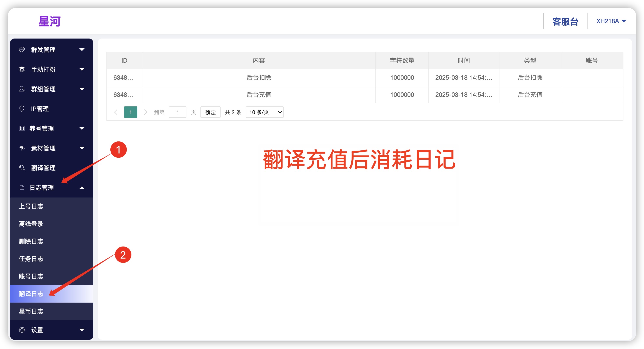Click the 素材管理 palm tree icon
The image size is (644, 349).
pyautogui.click(x=22, y=148)
